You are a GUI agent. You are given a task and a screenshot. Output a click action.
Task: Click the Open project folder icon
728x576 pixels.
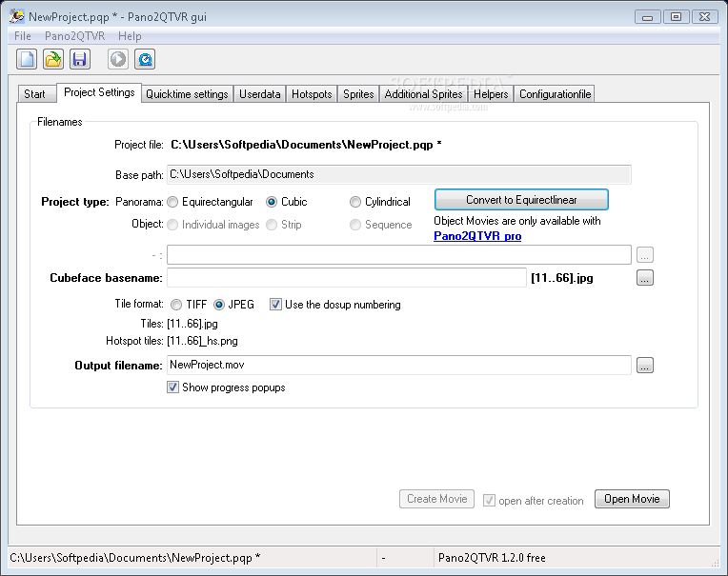pyautogui.click(x=53, y=59)
